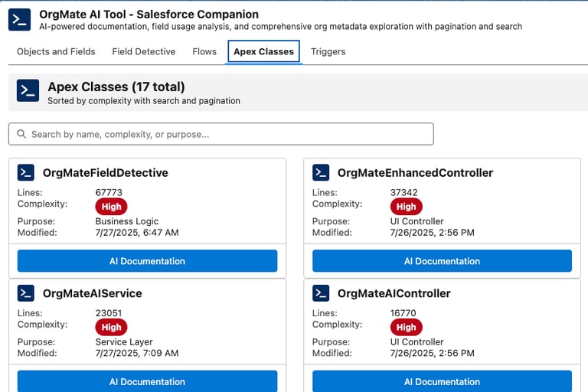
Task: Generate AI Documentation for OrgMateEnhancedController
Action: click(x=442, y=261)
